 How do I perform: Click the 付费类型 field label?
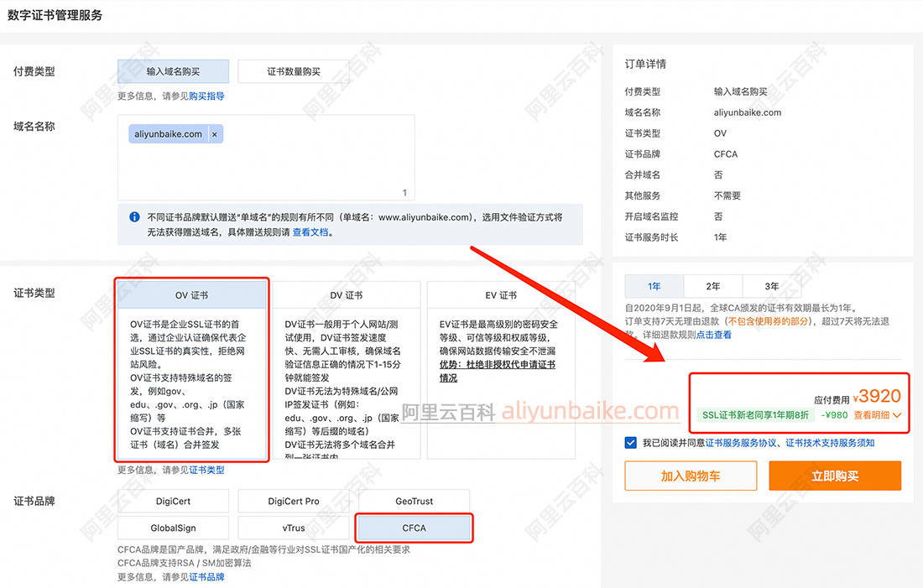(34, 71)
